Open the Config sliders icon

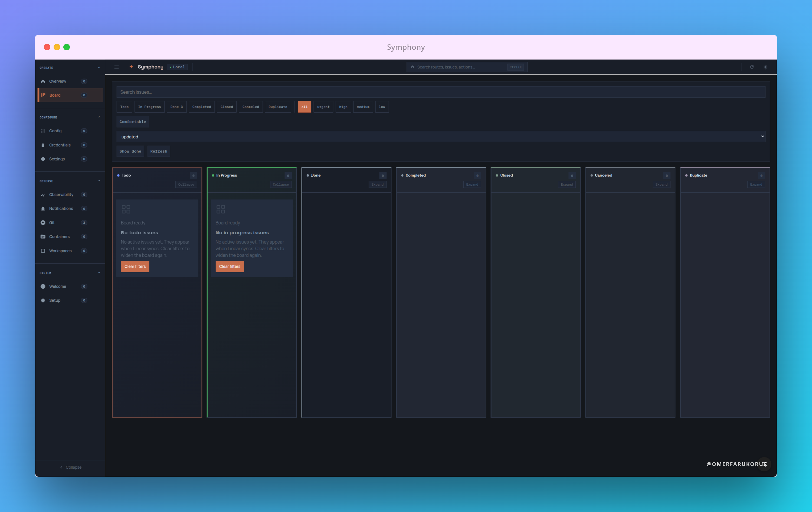click(x=43, y=131)
